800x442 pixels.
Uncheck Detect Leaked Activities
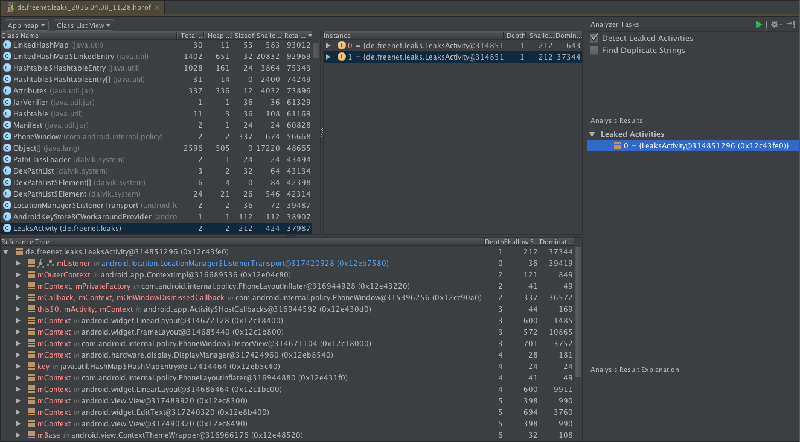click(x=594, y=38)
